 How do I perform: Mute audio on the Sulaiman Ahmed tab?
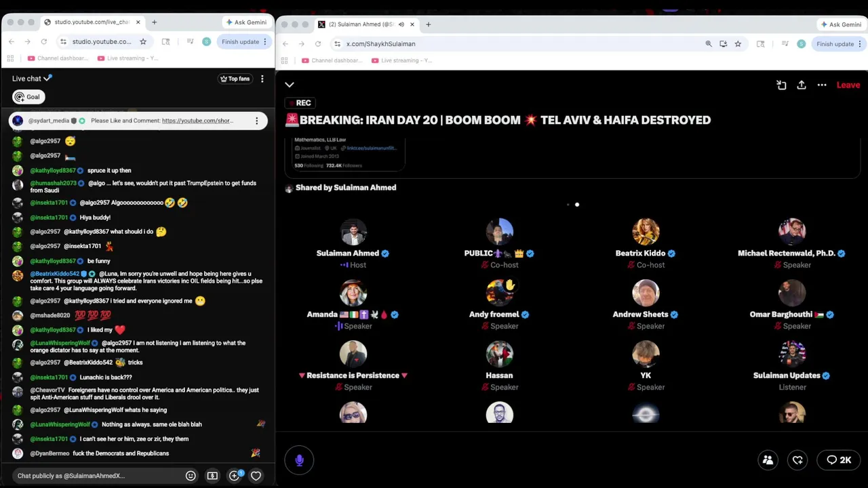coord(401,24)
